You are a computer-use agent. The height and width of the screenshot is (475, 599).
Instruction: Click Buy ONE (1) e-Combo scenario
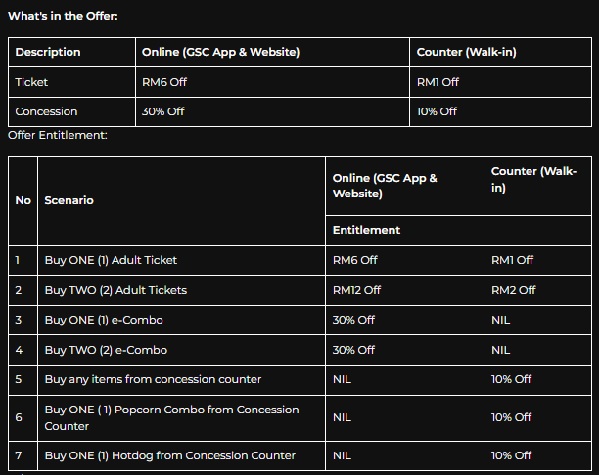point(104,320)
